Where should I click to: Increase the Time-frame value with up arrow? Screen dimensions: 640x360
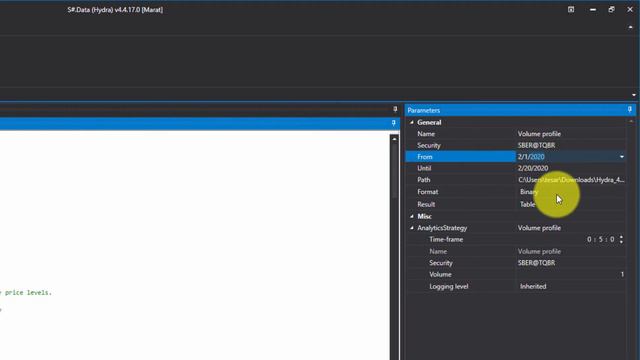621,237
